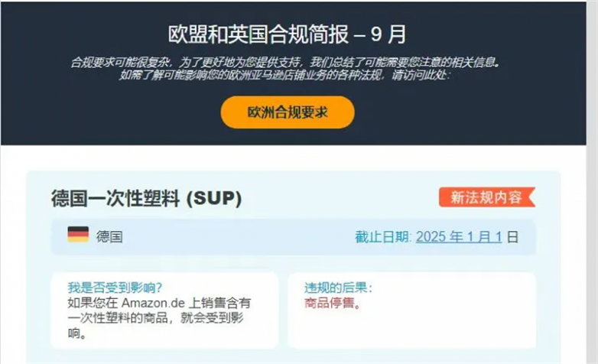
Task: Select the 新法规内容 red ribbon badge
Action: coord(486,197)
